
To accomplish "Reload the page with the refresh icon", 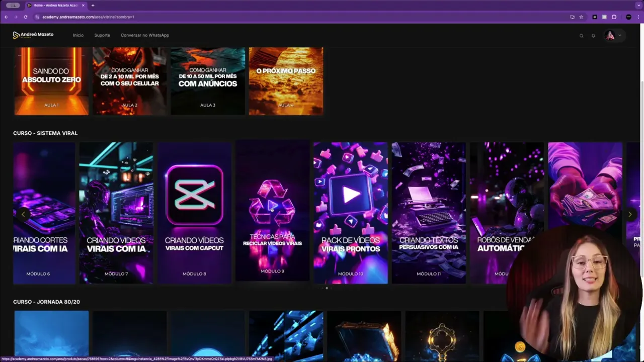I will pos(26,17).
